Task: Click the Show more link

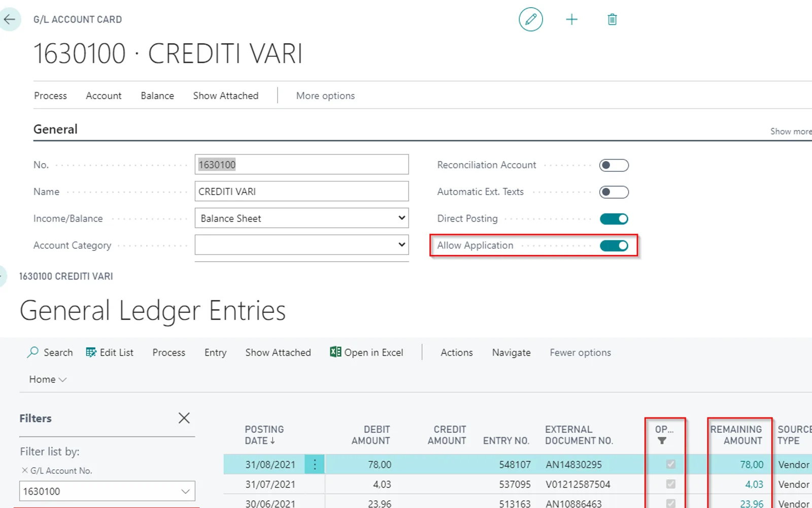Action: coord(791,131)
